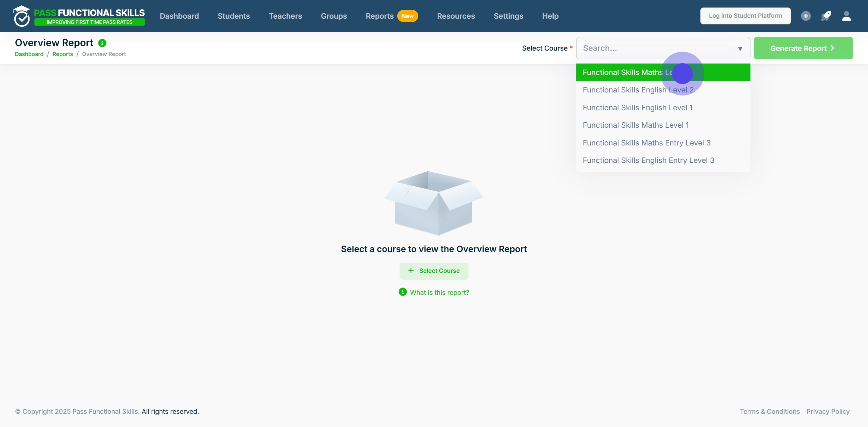This screenshot has width=868, height=427.
Task: Choose Functional Skills English Level 1
Action: click(637, 108)
